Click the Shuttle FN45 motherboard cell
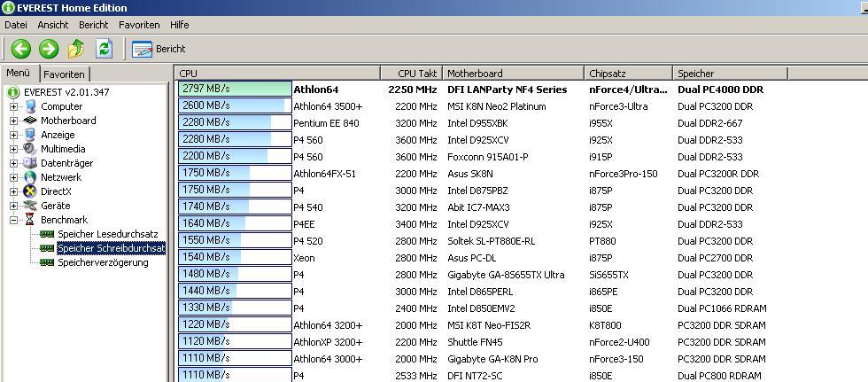Image resolution: width=868 pixels, height=382 pixels. 475,342
